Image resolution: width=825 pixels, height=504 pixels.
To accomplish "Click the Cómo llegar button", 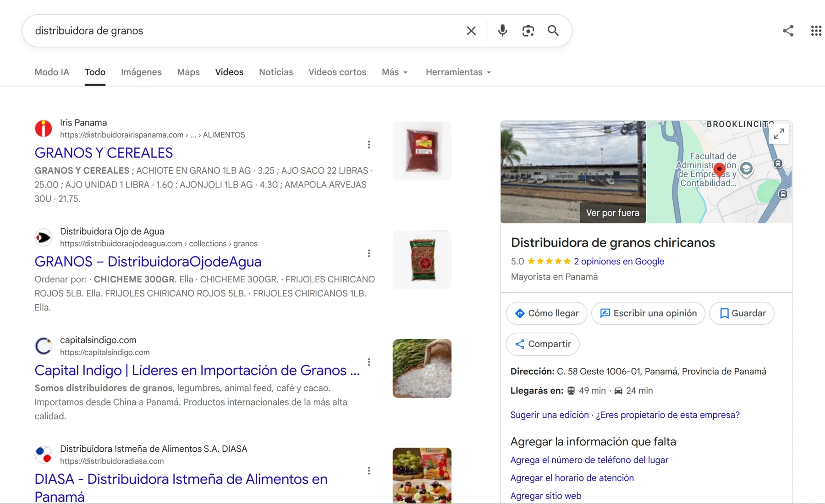I will (546, 313).
